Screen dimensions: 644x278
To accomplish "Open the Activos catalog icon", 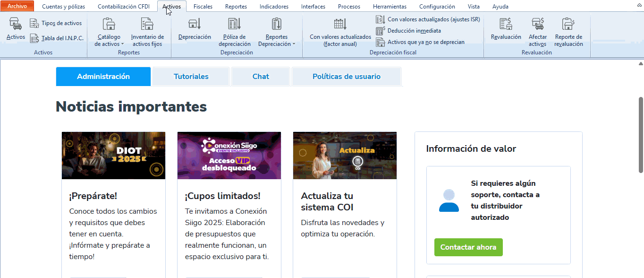I will [16, 25].
